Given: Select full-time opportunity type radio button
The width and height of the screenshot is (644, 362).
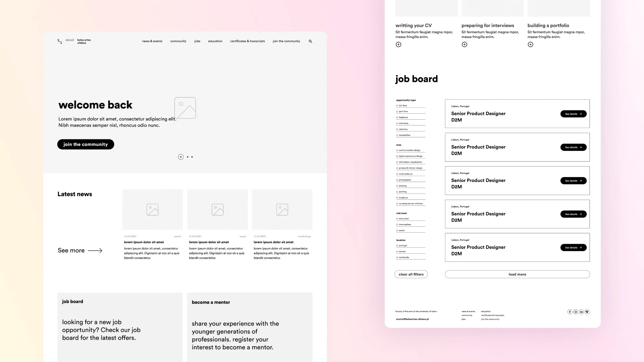Looking at the screenshot, I should pos(397,106).
